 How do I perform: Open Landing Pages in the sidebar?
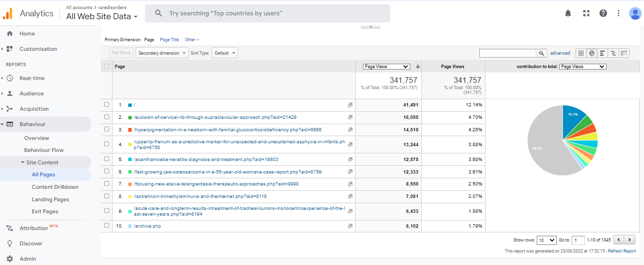50,199
